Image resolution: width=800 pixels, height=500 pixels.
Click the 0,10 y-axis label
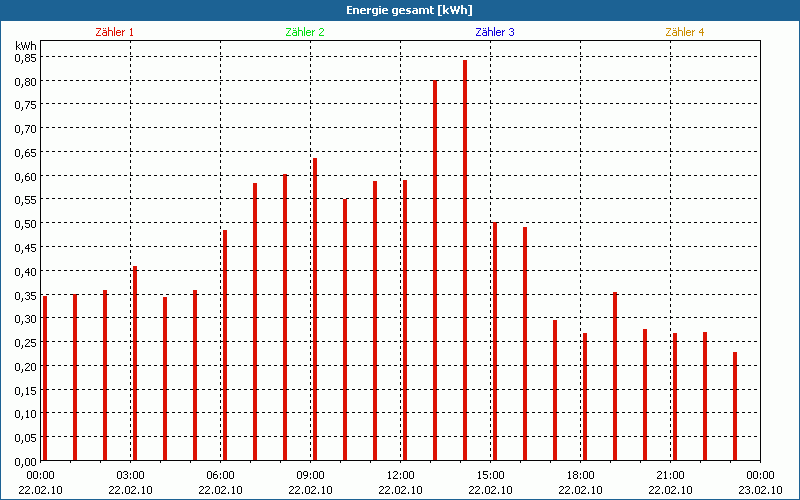[26, 414]
